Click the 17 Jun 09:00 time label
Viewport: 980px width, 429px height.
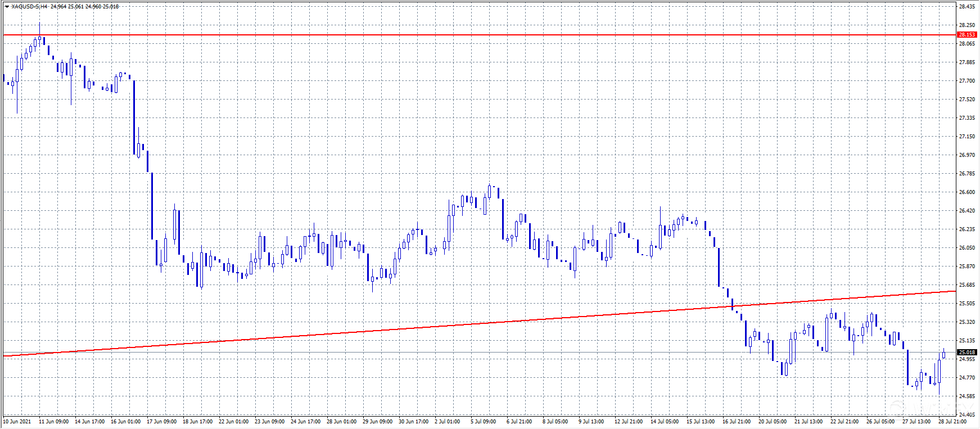click(161, 421)
